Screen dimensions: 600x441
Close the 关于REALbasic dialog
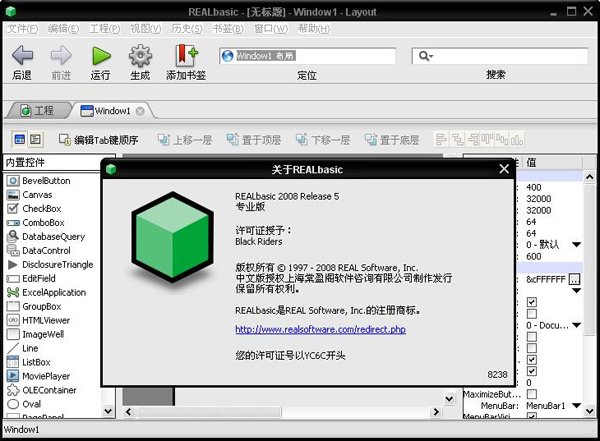pos(504,169)
